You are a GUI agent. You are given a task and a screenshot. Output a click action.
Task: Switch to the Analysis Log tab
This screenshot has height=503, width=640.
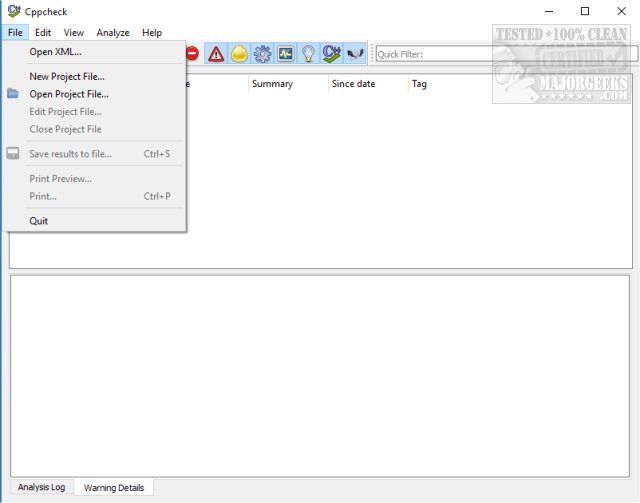pos(41,487)
